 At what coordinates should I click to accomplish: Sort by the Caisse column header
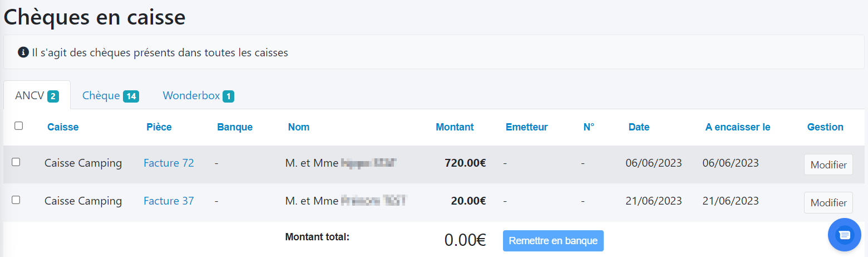pyautogui.click(x=63, y=127)
